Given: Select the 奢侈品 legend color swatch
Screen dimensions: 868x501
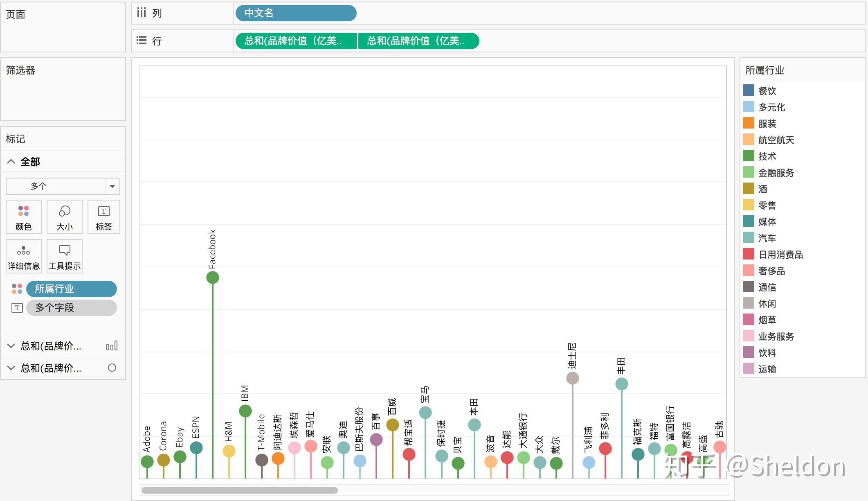Looking at the screenshot, I should click(749, 270).
